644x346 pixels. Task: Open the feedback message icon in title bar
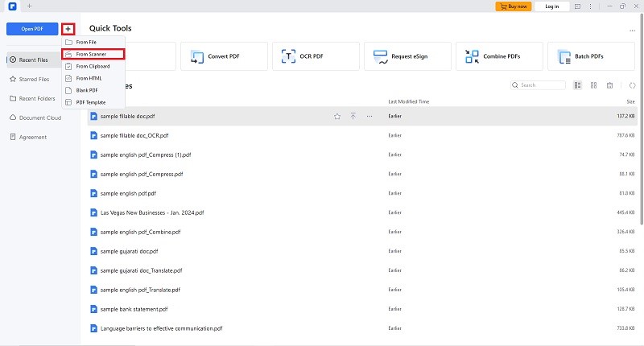(577, 6)
